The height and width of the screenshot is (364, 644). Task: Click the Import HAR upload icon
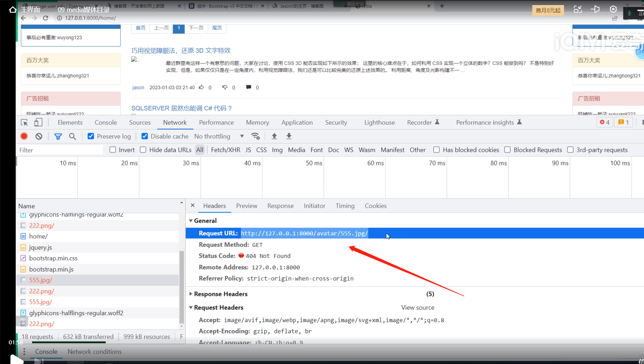click(274, 136)
